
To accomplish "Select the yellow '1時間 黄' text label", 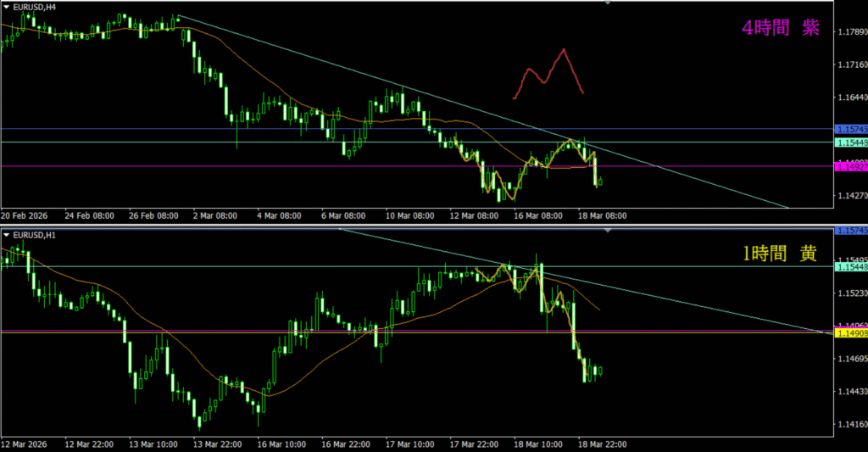I will coord(780,252).
